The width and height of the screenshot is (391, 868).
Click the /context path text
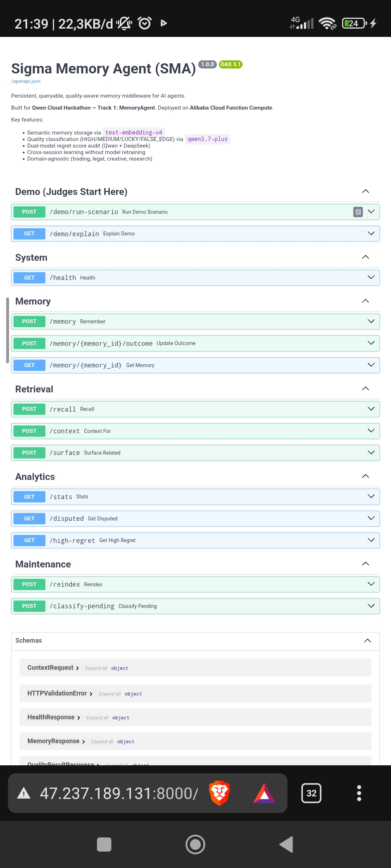[x=64, y=431]
